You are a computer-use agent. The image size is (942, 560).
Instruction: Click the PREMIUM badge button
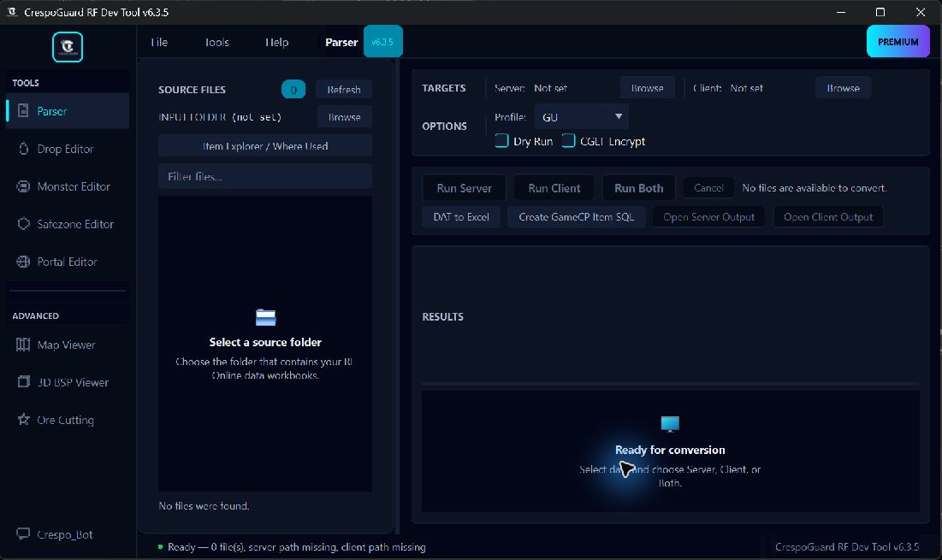click(x=898, y=41)
